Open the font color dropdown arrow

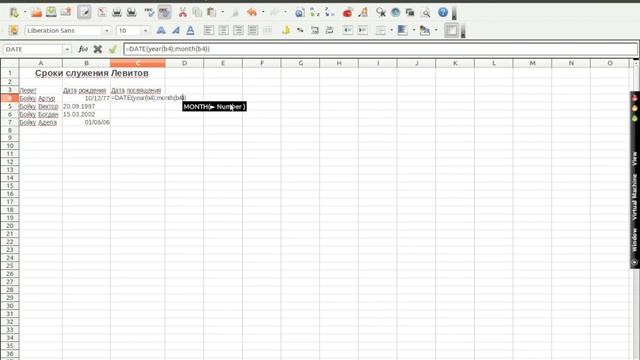click(x=436, y=30)
